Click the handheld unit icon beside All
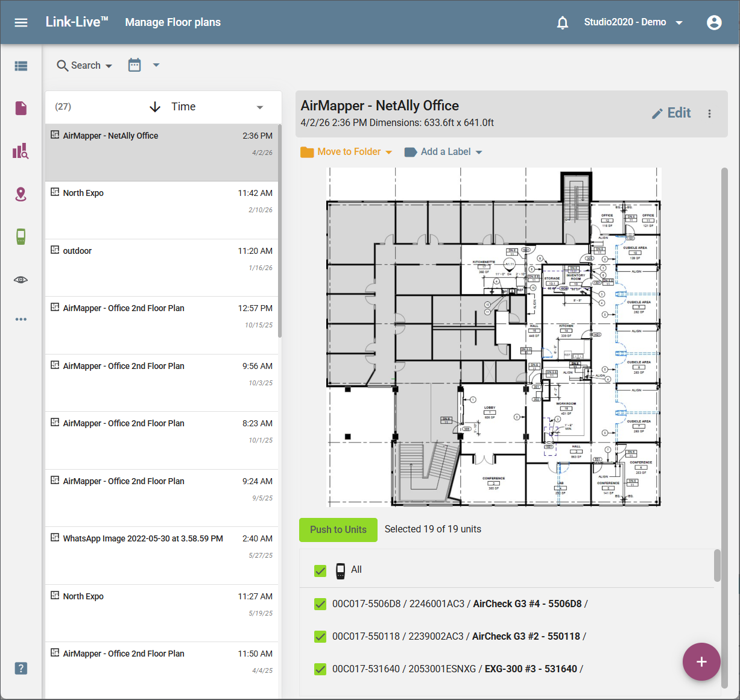Screen dimensions: 740x700 pyautogui.click(x=340, y=570)
